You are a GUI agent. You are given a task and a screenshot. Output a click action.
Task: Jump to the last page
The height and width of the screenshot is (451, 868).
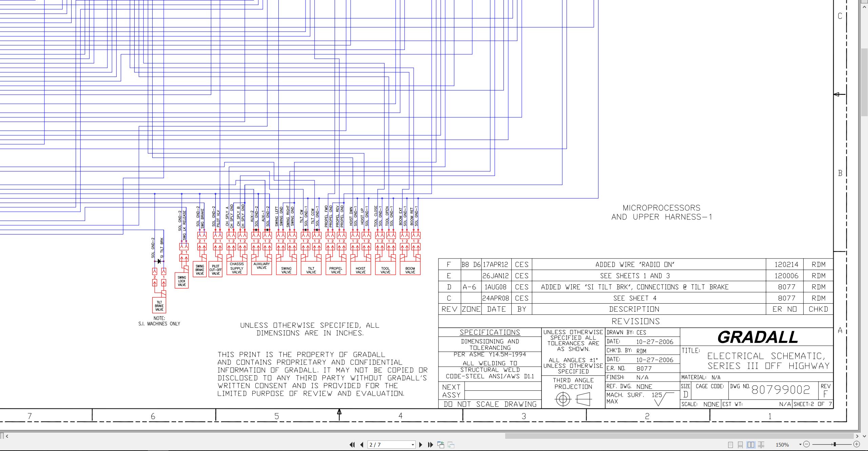click(430, 445)
